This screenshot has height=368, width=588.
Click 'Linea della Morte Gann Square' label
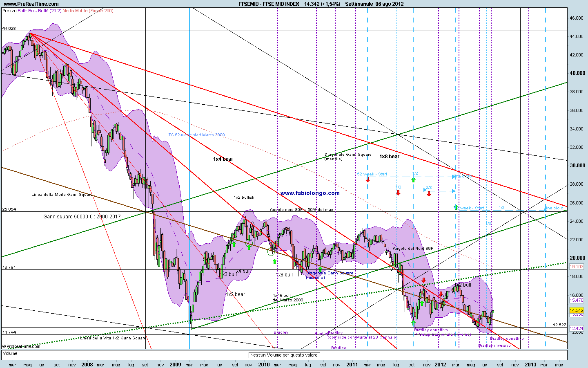click(62, 195)
